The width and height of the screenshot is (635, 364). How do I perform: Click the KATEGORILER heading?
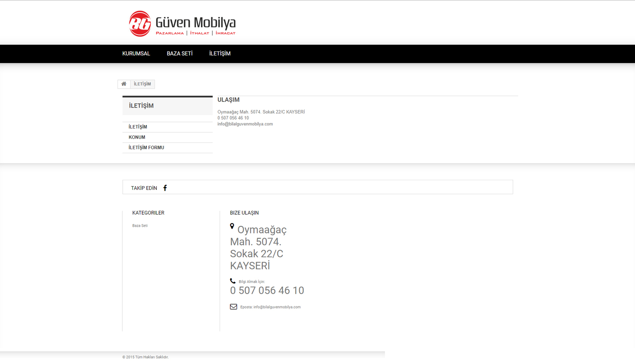[148, 213]
